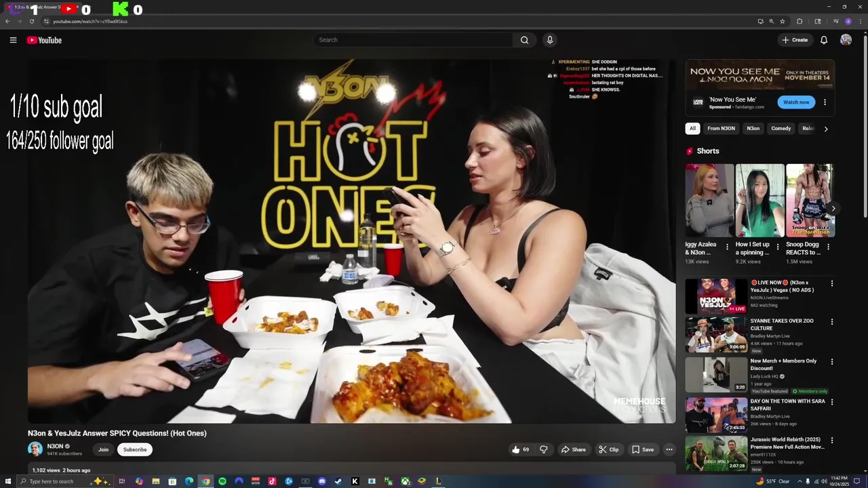Open Discord from the taskbar

point(322,481)
